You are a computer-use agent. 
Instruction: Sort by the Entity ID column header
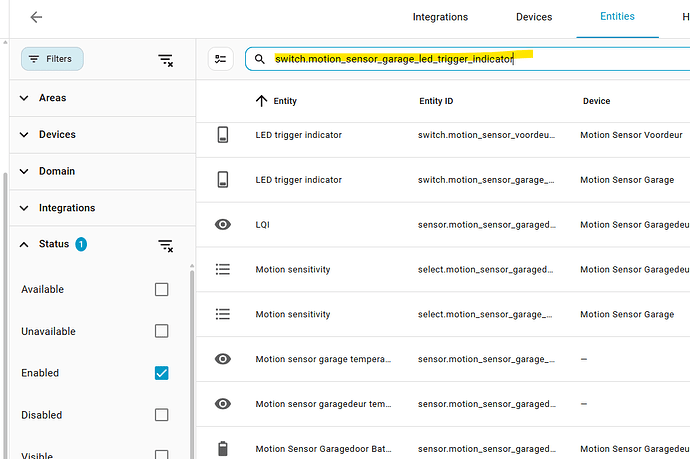tap(436, 101)
